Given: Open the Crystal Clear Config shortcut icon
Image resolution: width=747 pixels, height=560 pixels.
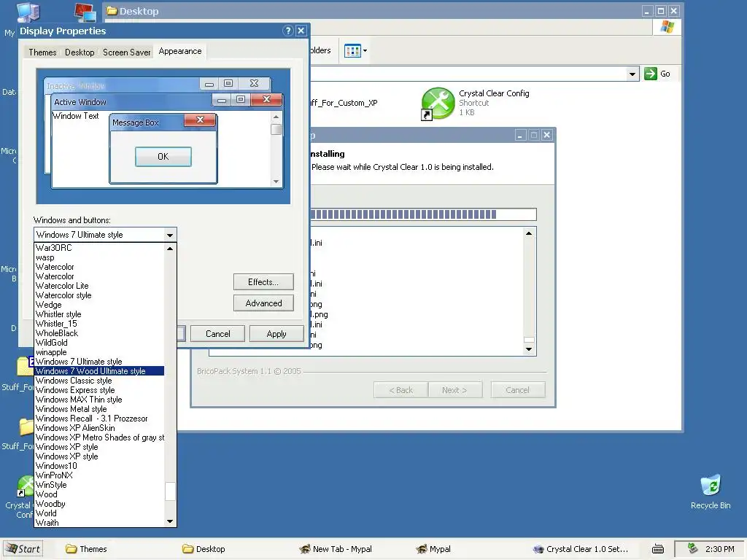Looking at the screenshot, I should pyautogui.click(x=438, y=103).
